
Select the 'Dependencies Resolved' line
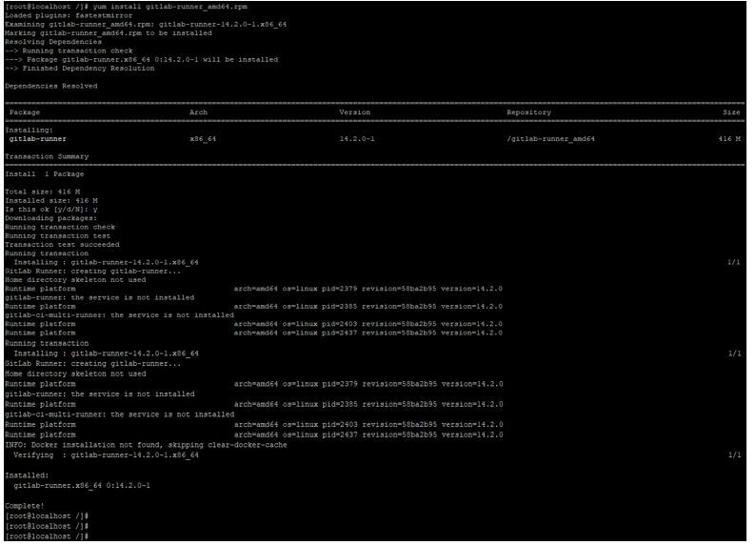point(51,87)
